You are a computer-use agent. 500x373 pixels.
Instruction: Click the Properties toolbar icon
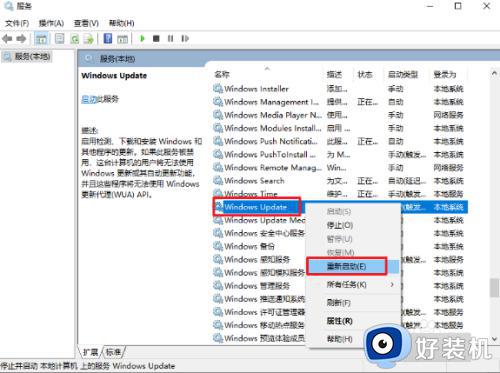(60, 39)
